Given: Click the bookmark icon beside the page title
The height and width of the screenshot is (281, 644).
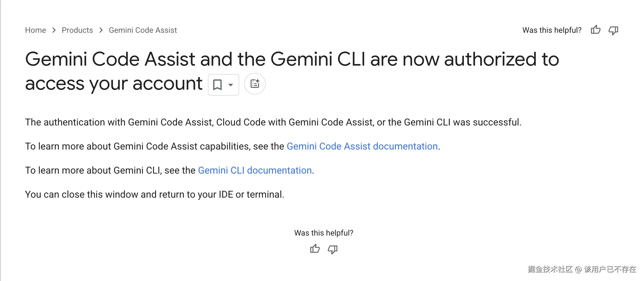Looking at the screenshot, I should point(217,85).
